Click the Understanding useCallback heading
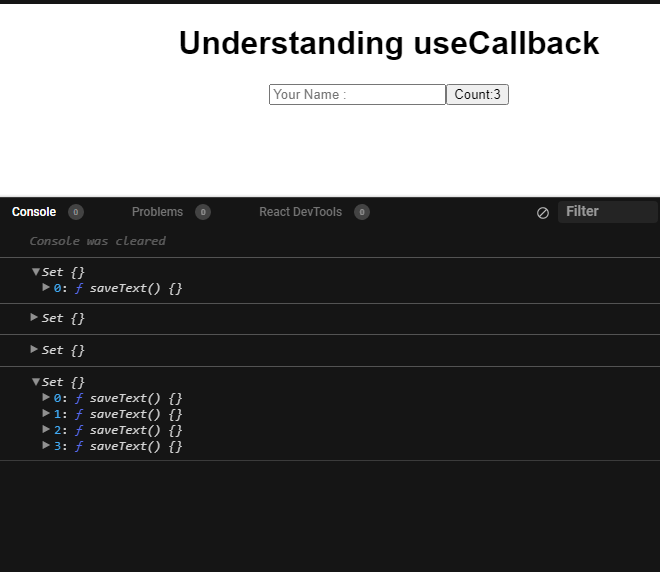Screen dimensions: 660x572 click(389, 44)
